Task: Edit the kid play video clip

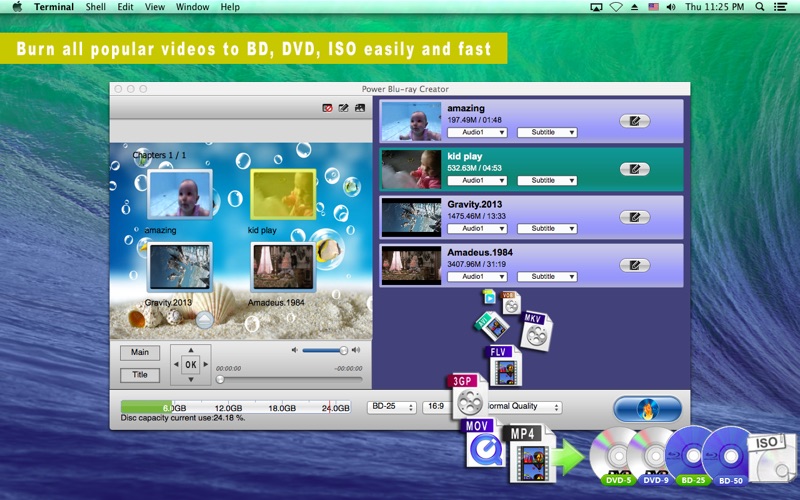Action: pos(634,169)
